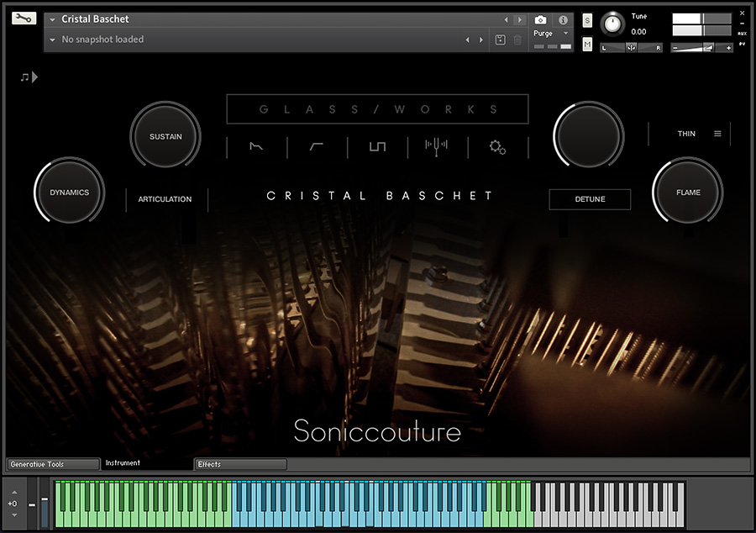
Task: Open the square wave LFO page icon
Action: point(377,146)
